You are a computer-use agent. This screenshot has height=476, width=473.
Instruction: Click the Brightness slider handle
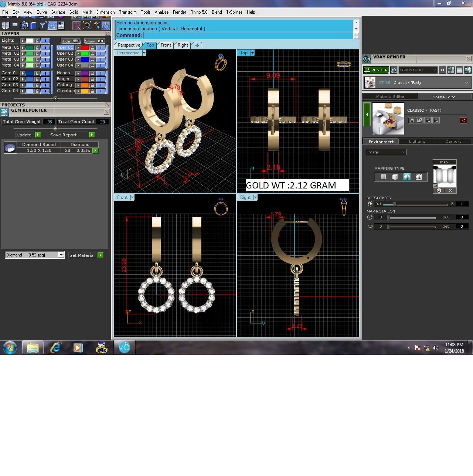pyautogui.click(x=395, y=204)
